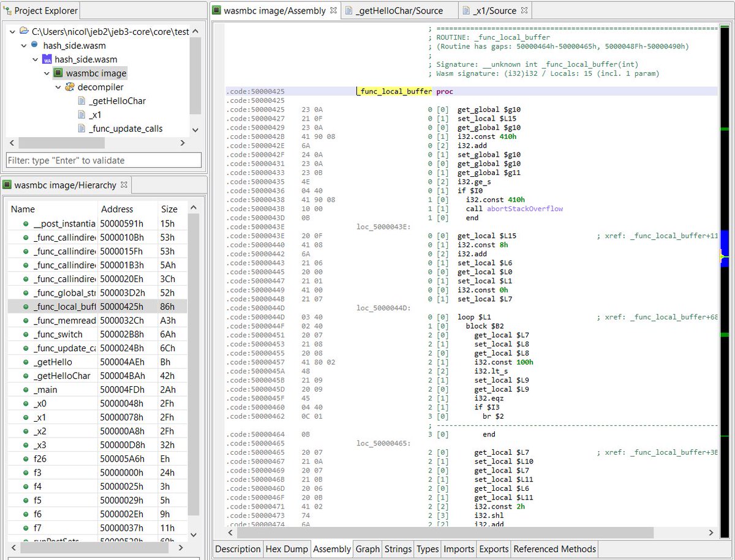Click the Project Explorer vertical scrollbar down arrow
The width and height of the screenshot is (735, 560).
point(195,130)
